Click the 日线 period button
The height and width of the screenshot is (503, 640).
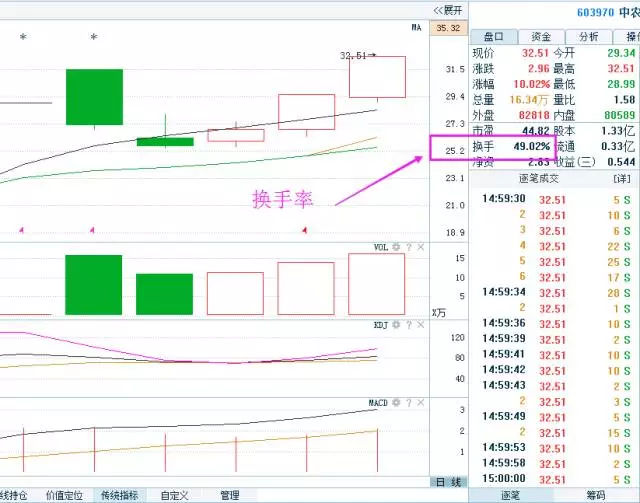449,482
